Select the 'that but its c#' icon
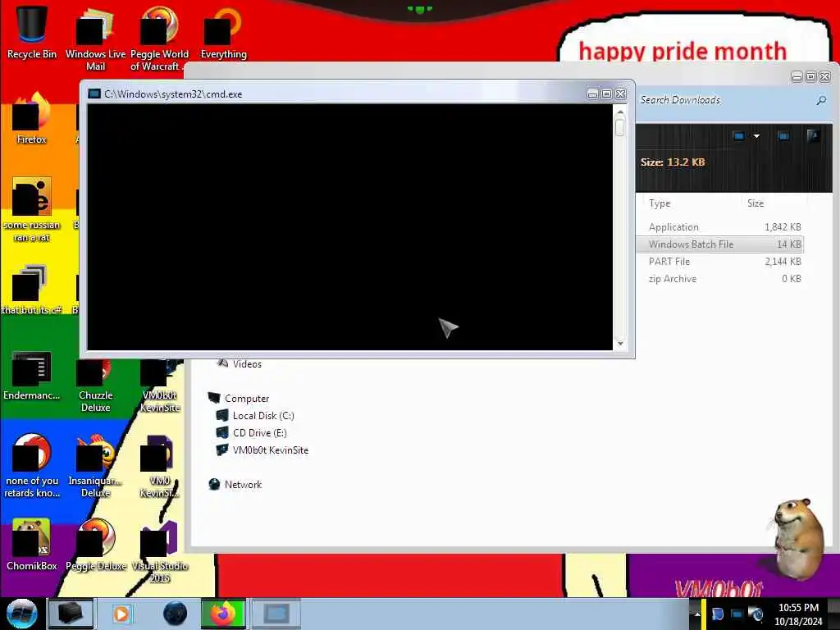The height and width of the screenshot is (630, 840). [31, 290]
